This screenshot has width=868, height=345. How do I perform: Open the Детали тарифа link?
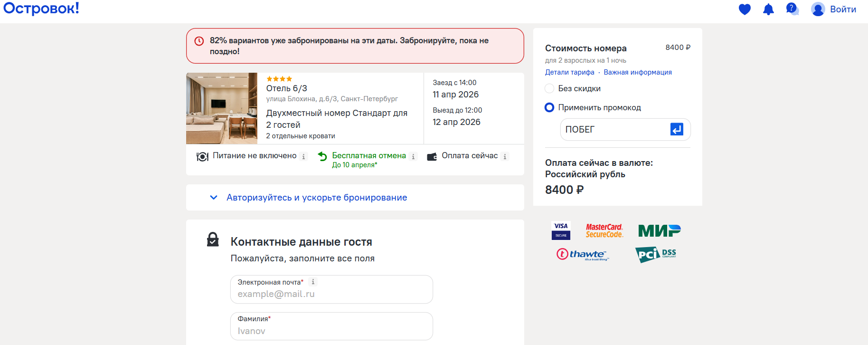coord(570,72)
